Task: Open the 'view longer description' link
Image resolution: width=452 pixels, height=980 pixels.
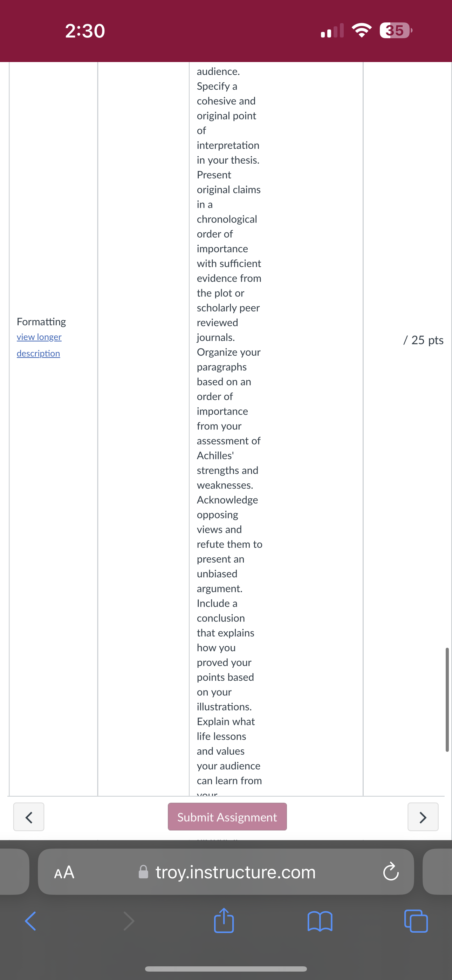Action: pyautogui.click(x=39, y=345)
